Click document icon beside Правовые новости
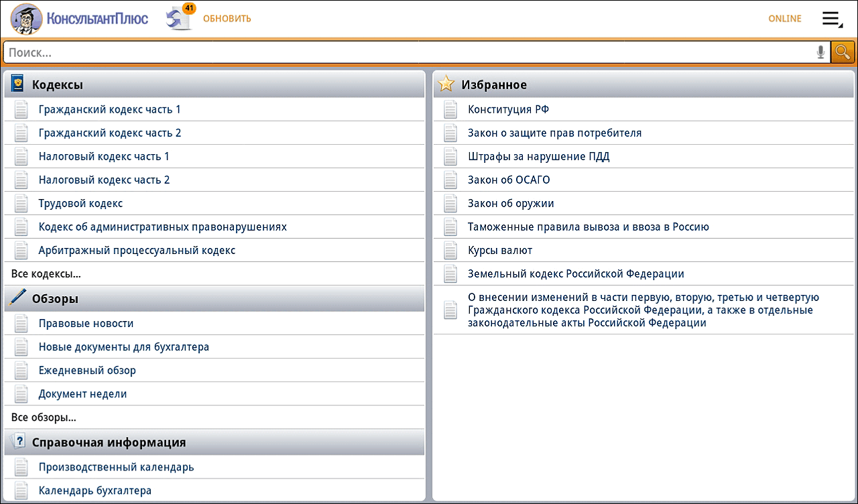 [21, 323]
